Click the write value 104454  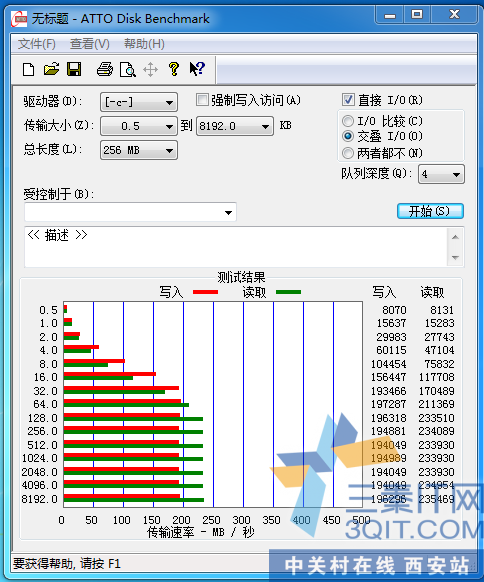(389, 364)
